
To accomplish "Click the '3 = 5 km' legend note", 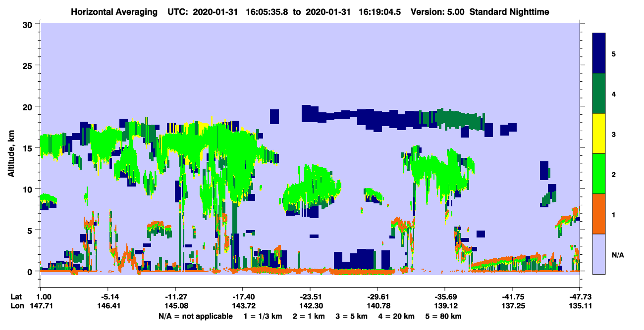I will pos(352,316).
